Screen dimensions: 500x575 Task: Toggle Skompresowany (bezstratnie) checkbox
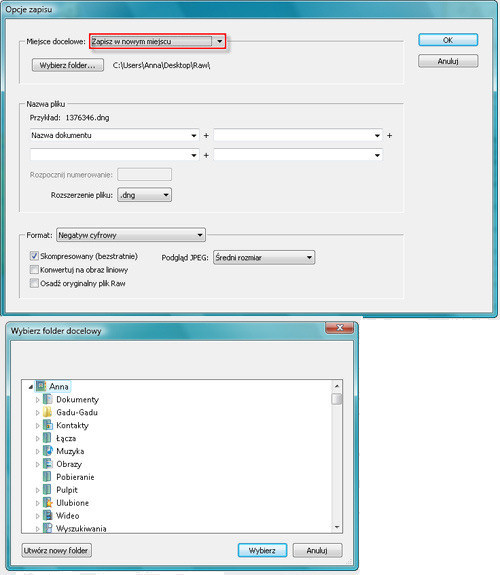34,256
